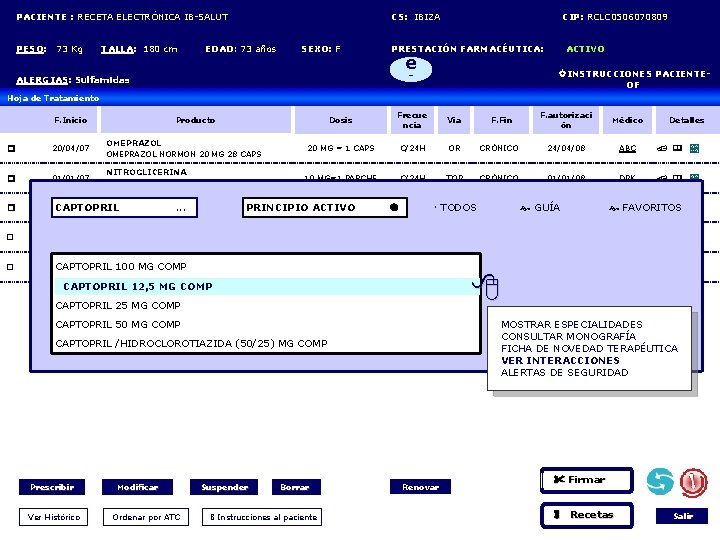Click the TALLA link label

coord(118,49)
